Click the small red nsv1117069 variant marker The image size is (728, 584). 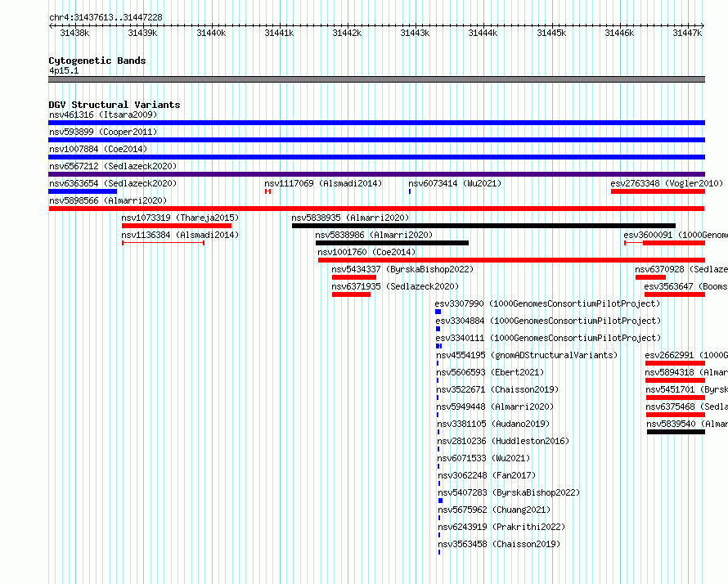click(x=268, y=191)
